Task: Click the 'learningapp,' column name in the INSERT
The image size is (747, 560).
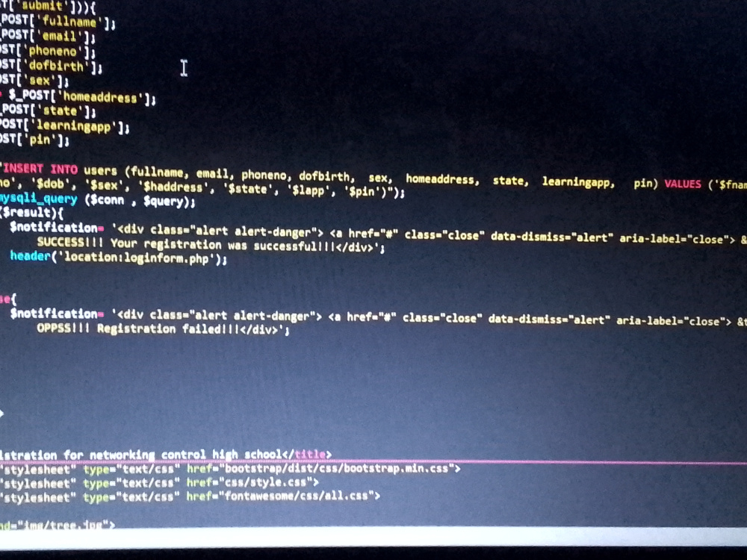Action: [x=578, y=182]
